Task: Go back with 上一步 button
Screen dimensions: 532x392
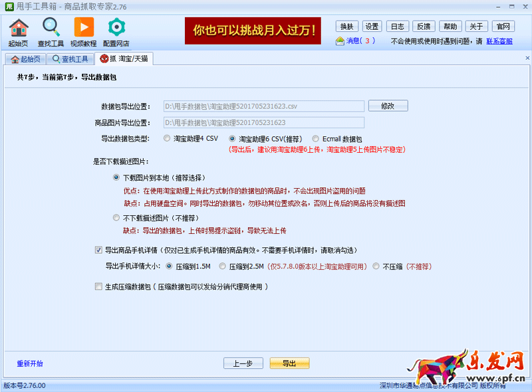Action: click(x=243, y=363)
